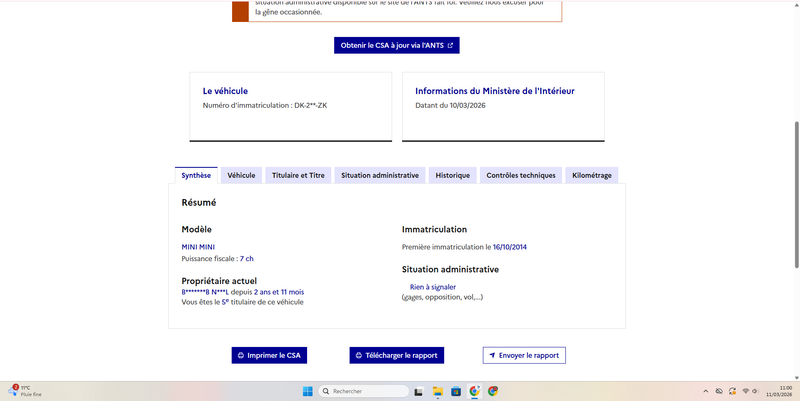Open File Explorer from the taskbar
The image size is (800, 401).
[x=437, y=391]
